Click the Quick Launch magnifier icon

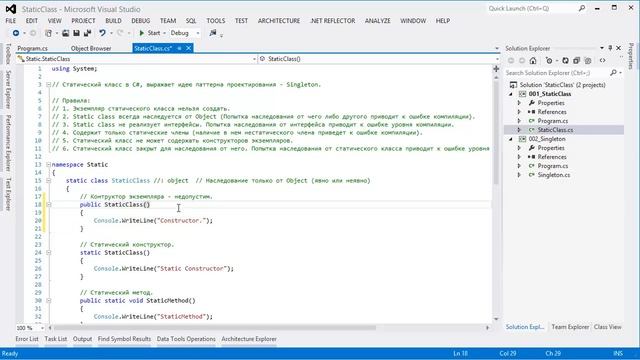(x=582, y=8)
